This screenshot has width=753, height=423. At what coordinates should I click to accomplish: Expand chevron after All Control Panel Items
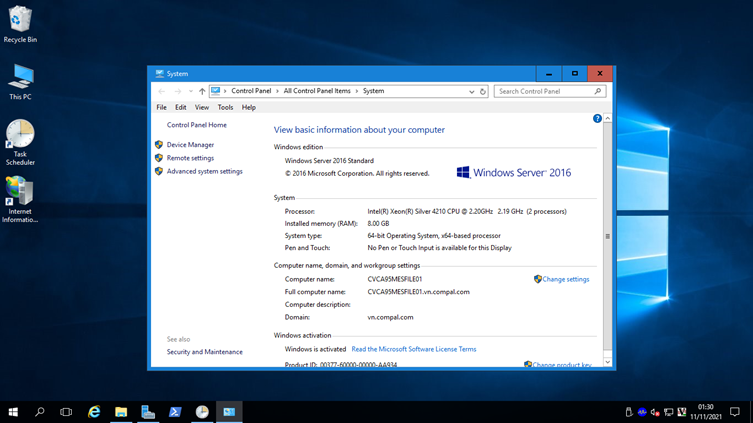tap(357, 91)
